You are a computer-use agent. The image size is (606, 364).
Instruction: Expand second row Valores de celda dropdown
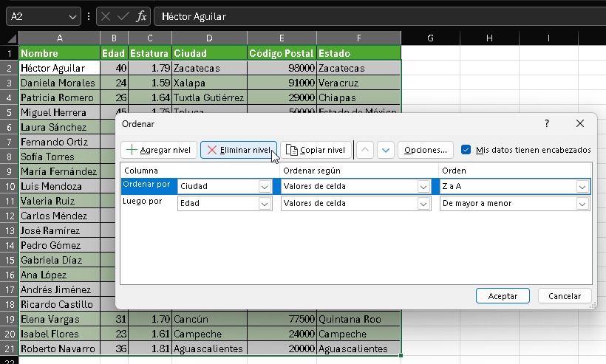click(423, 204)
